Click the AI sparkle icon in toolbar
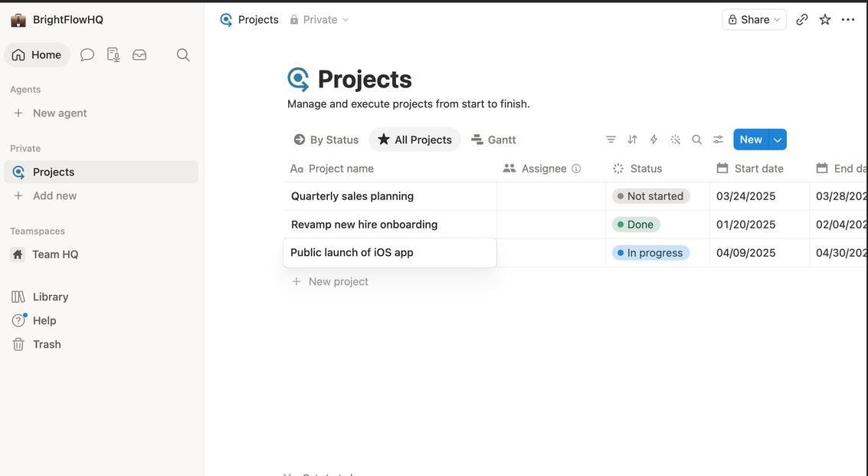868x476 pixels. [x=676, y=140]
